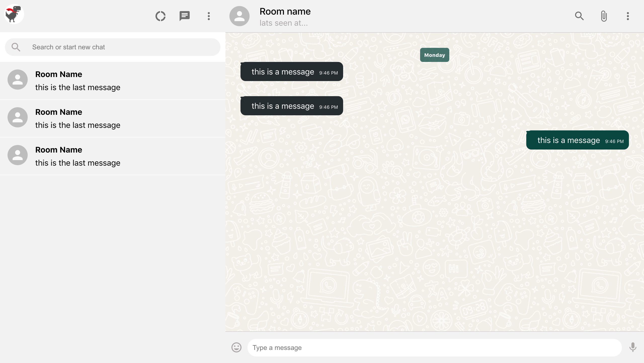
Task: Click the Monday date badge
Action: [x=434, y=55]
